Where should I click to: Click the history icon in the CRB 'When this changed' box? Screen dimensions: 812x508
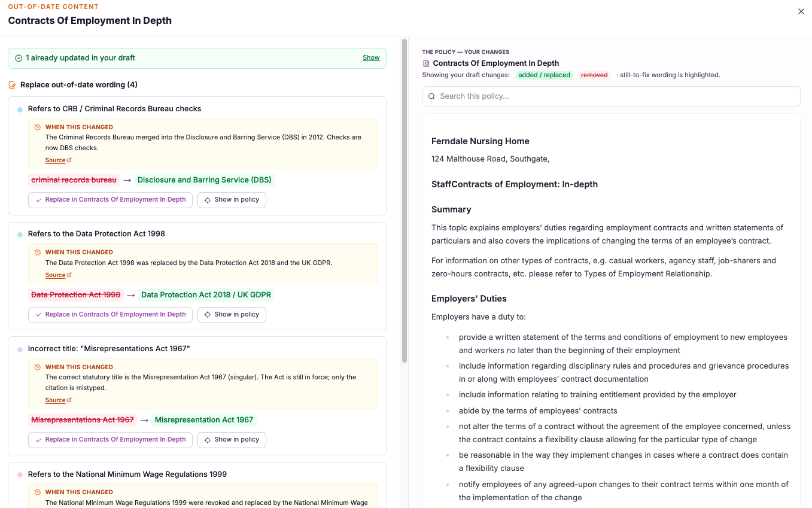click(38, 127)
